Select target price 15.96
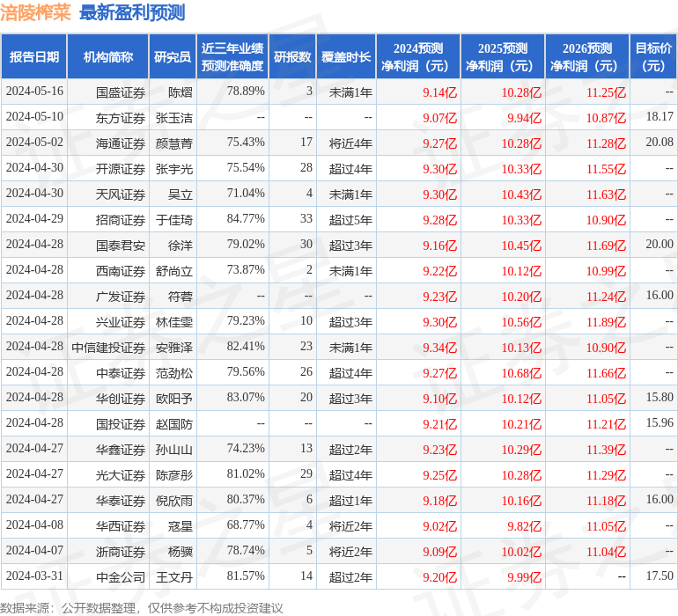 (660, 422)
